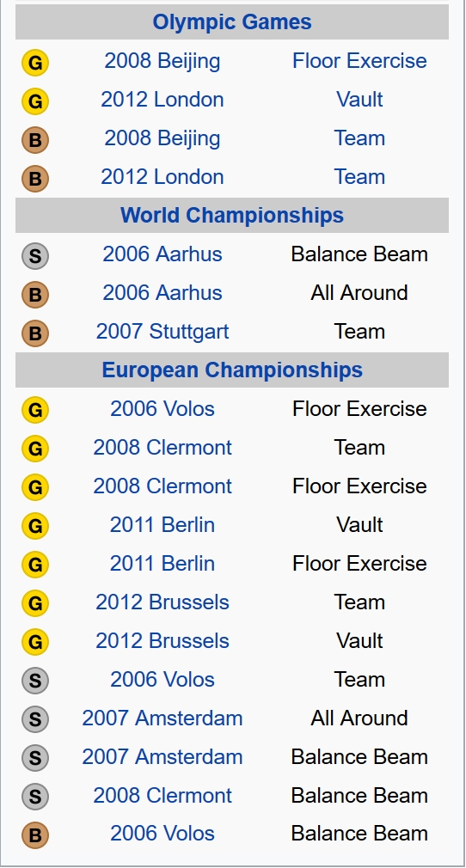Open 2006 Aarhus link in All Around row
Viewport: 466px width, 868px height.
162,293
